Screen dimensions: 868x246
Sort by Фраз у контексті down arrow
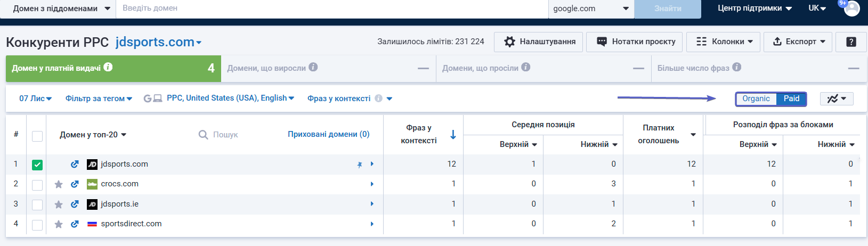(453, 135)
